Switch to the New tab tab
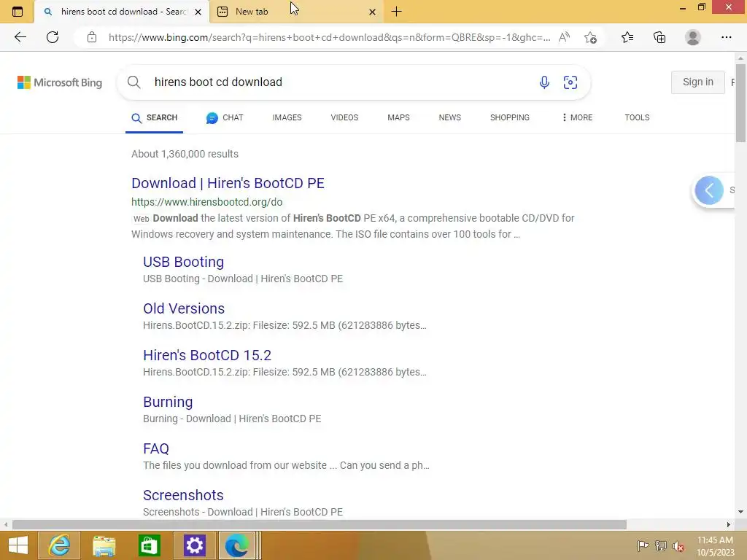Screen dimensions: 747x560 (x=295, y=12)
